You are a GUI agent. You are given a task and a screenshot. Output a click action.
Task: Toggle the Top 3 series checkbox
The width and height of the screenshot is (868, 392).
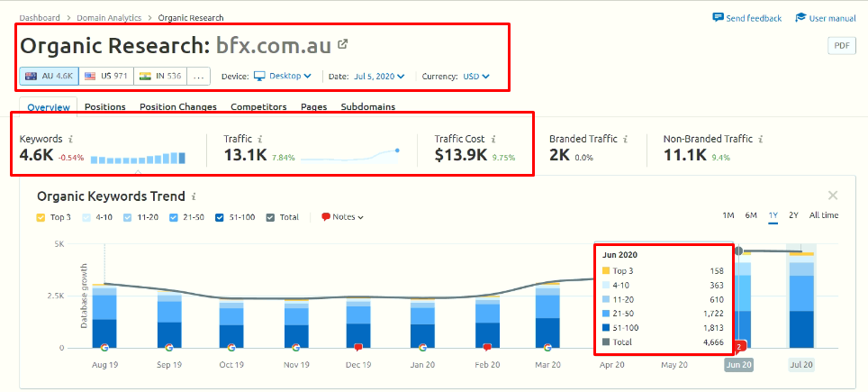click(41, 217)
